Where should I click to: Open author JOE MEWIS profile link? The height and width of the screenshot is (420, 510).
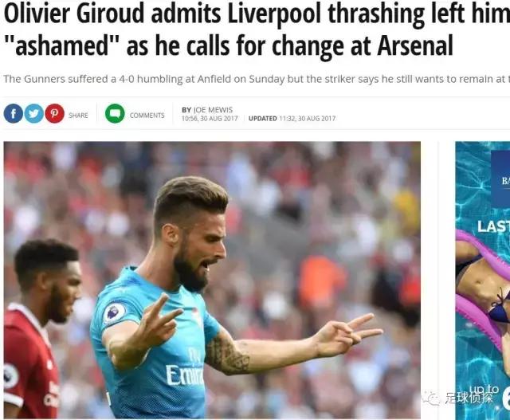[x=213, y=110]
